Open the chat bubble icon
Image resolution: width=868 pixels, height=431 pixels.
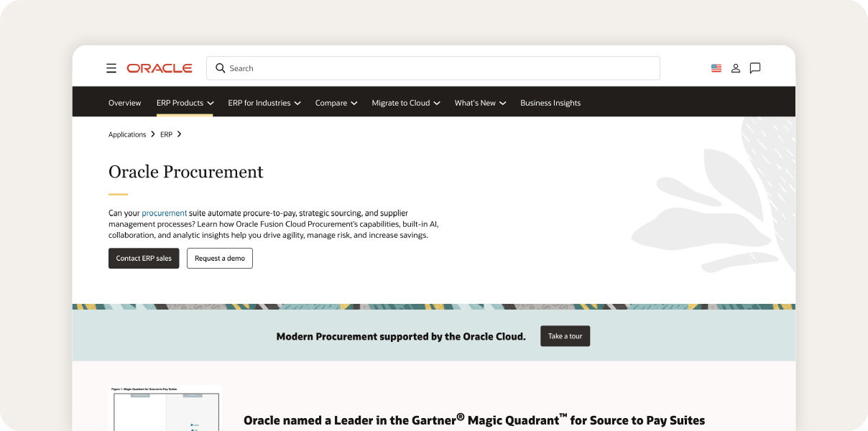755,68
